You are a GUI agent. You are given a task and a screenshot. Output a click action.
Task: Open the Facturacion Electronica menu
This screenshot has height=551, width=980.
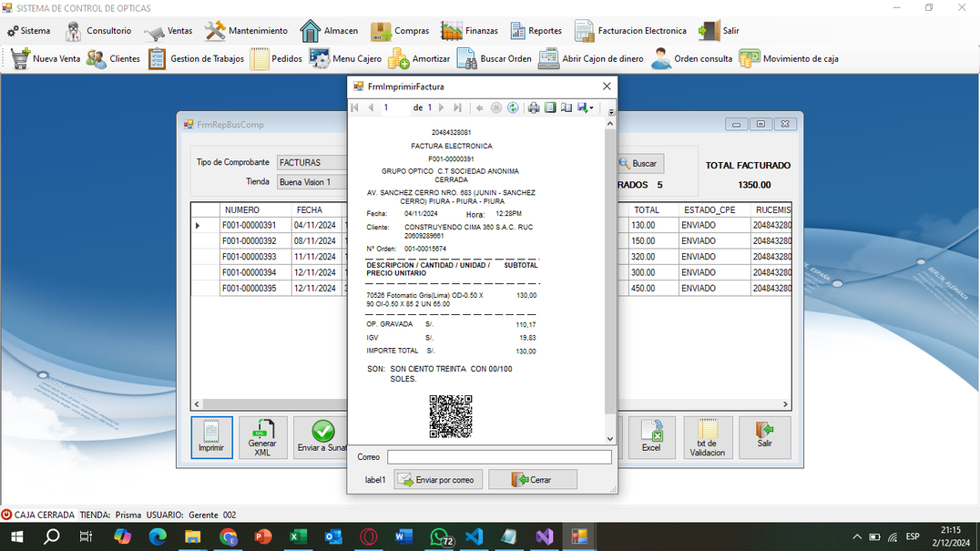click(x=630, y=31)
